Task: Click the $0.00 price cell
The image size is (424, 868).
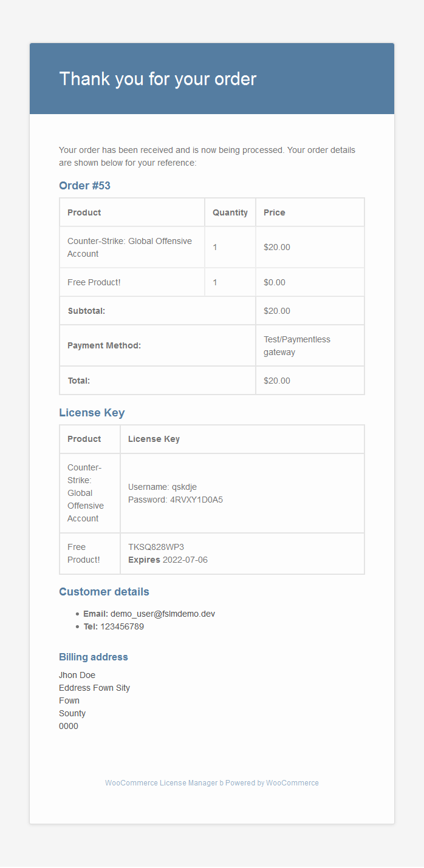Action: (x=275, y=282)
